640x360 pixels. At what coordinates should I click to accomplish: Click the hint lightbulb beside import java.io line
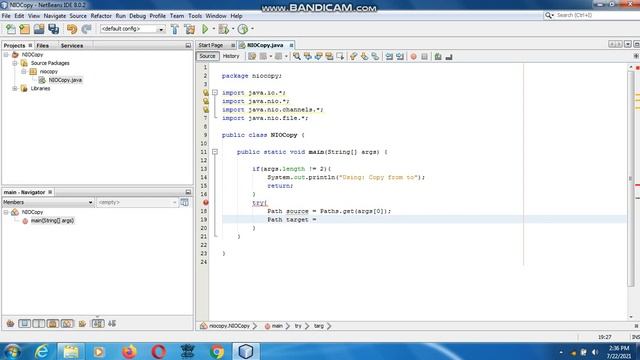click(x=206, y=93)
